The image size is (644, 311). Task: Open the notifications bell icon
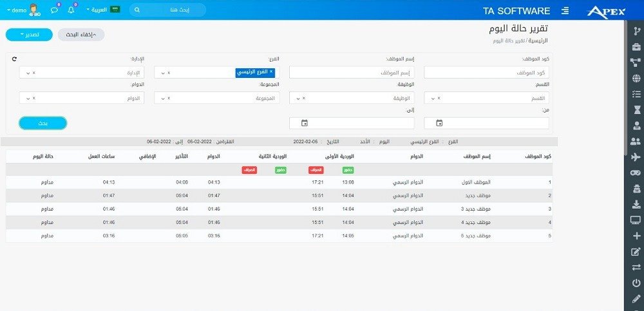(71, 10)
